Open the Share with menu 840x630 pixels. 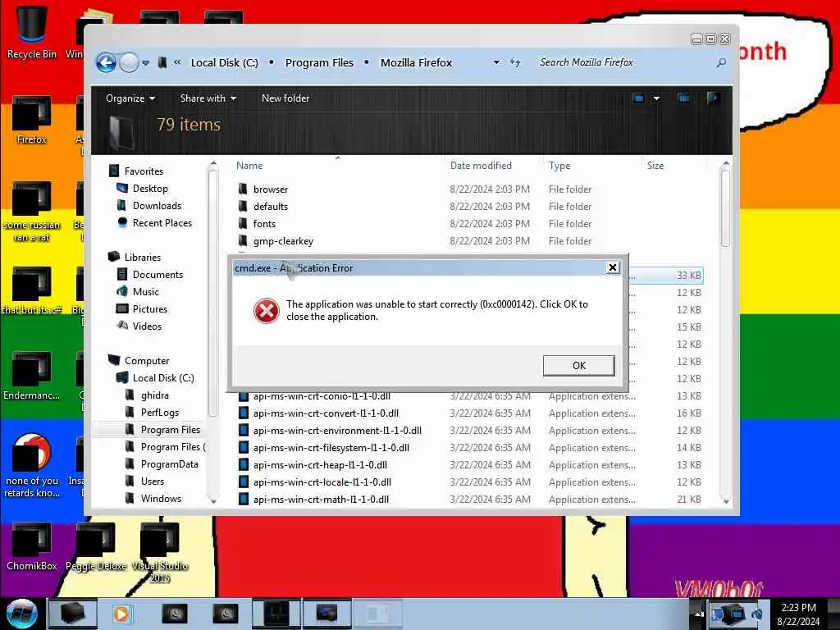(208, 98)
